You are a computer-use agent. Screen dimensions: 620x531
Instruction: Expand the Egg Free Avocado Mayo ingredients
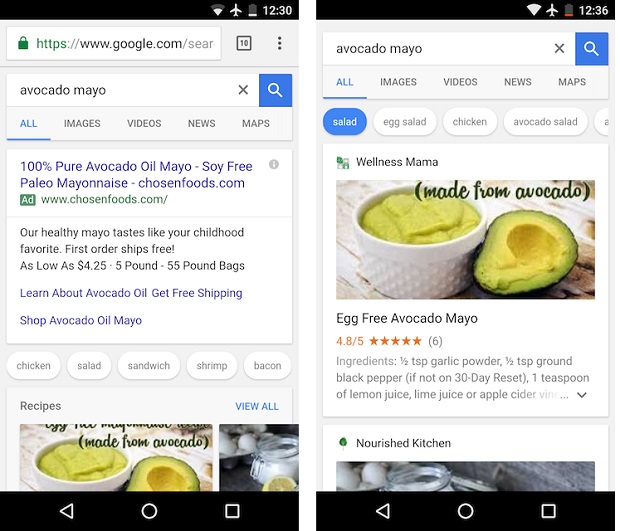582,395
